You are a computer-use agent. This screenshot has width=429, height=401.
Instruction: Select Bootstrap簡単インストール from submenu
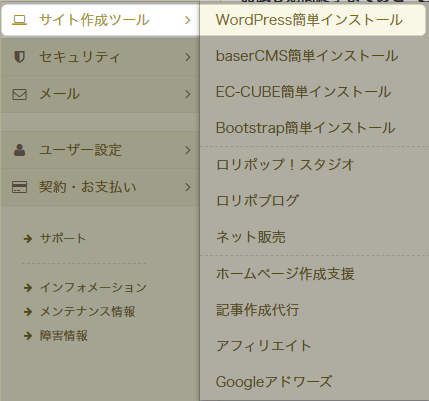[x=305, y=128]
